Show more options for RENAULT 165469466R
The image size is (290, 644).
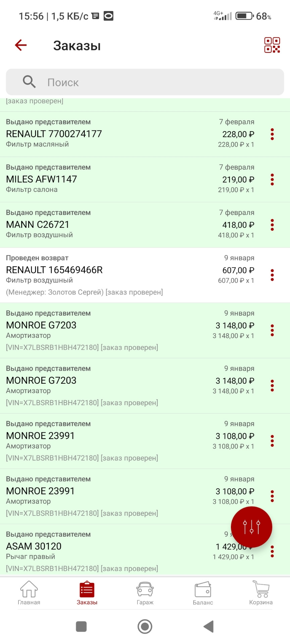[272, 275]
